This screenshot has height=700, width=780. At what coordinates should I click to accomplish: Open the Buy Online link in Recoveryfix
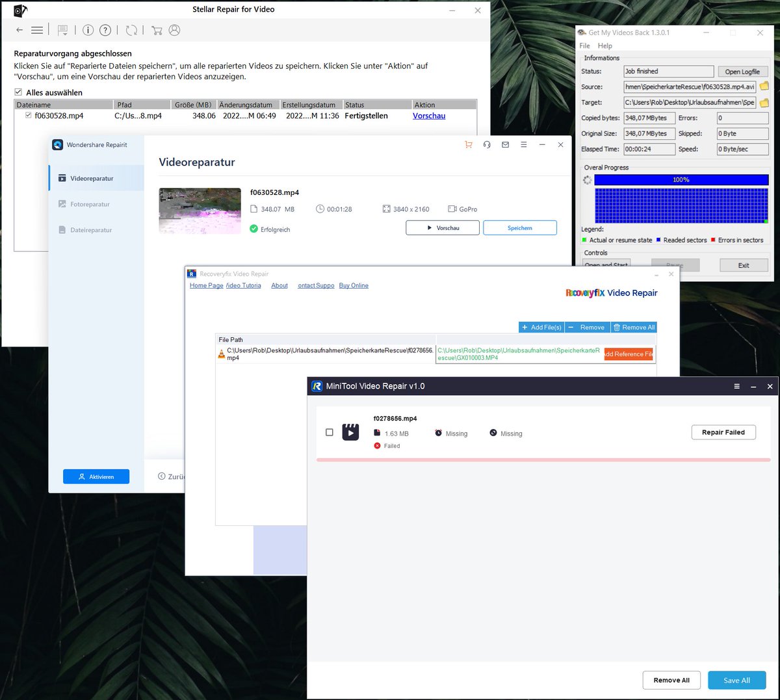[x=354, y=285]
